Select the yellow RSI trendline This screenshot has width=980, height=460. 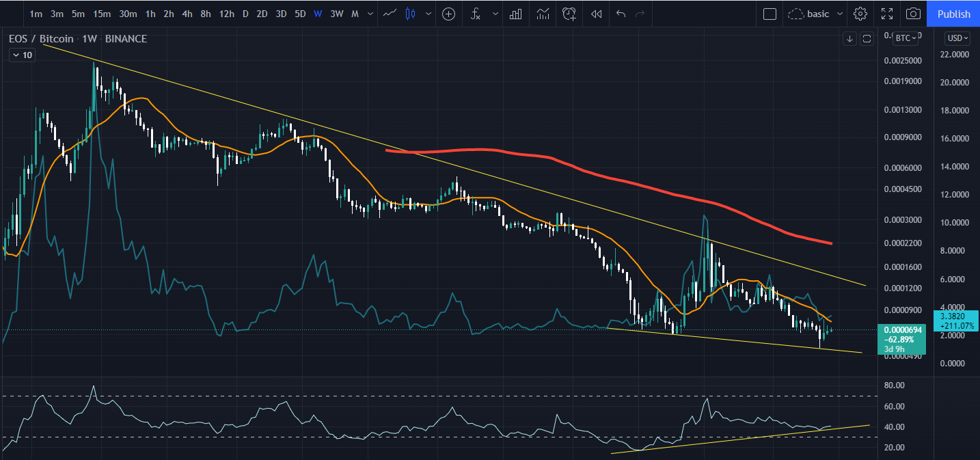coord(740,439)
